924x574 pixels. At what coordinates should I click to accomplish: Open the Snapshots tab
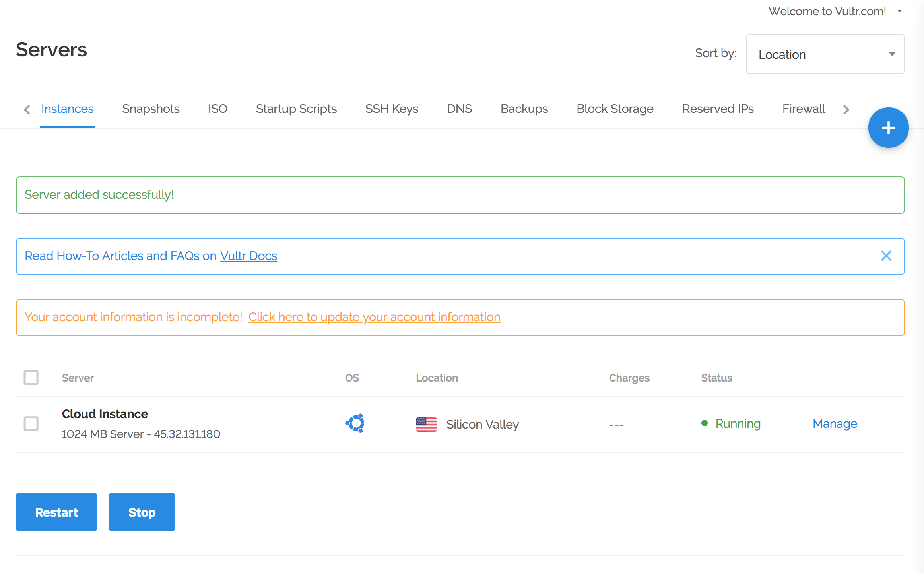pos(151,109)
